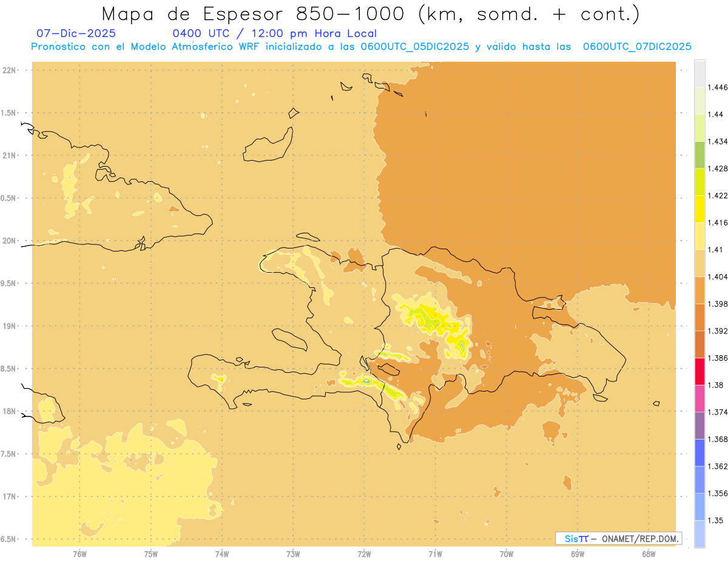Click the colorbar value label '1.428'

(x=718, y=169)
